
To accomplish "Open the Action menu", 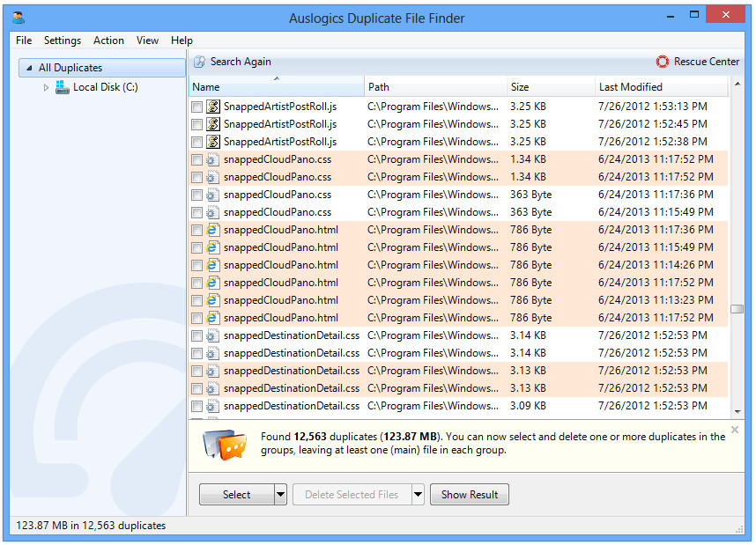I will pos(108,41).
